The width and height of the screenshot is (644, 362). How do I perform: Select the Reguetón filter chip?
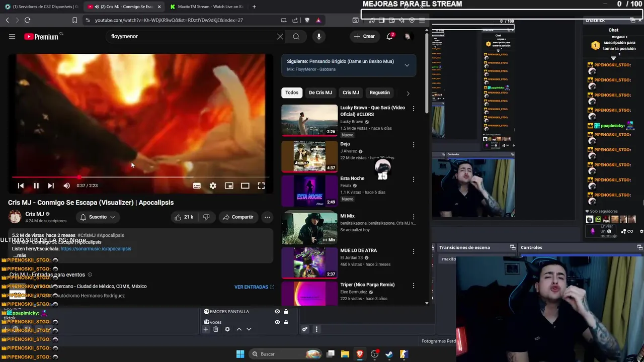(380, 93)
